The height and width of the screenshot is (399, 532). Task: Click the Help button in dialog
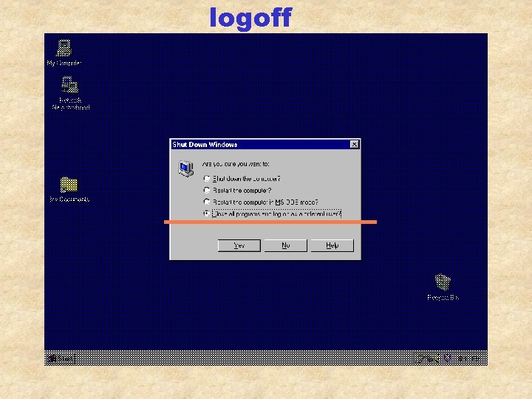(332, 245)
